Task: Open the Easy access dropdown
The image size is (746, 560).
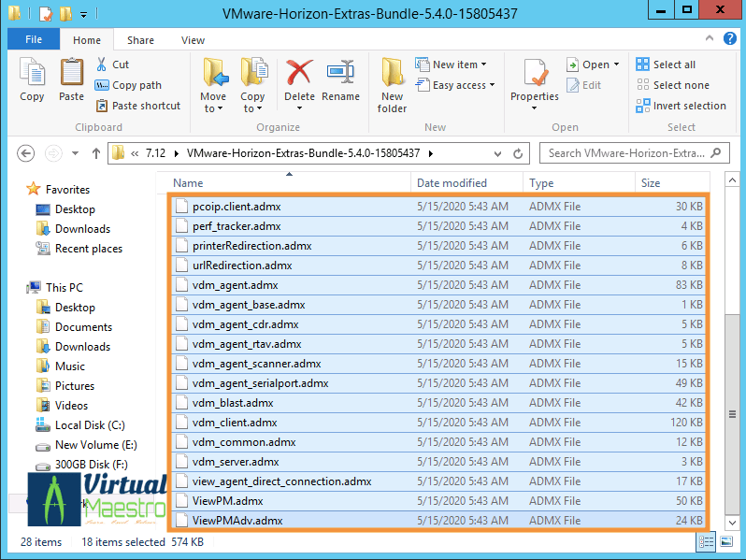Action: 459,85
